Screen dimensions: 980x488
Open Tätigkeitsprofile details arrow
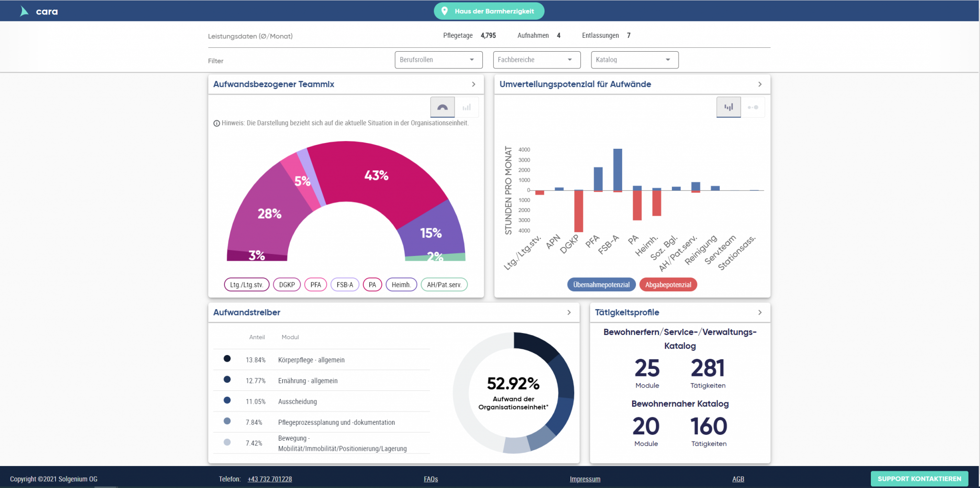click(760, 312)
